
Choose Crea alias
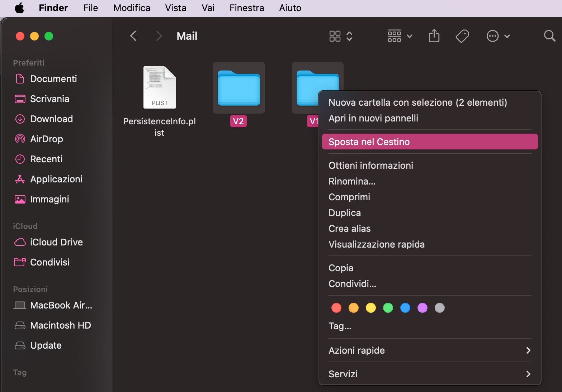pos(430,229)
